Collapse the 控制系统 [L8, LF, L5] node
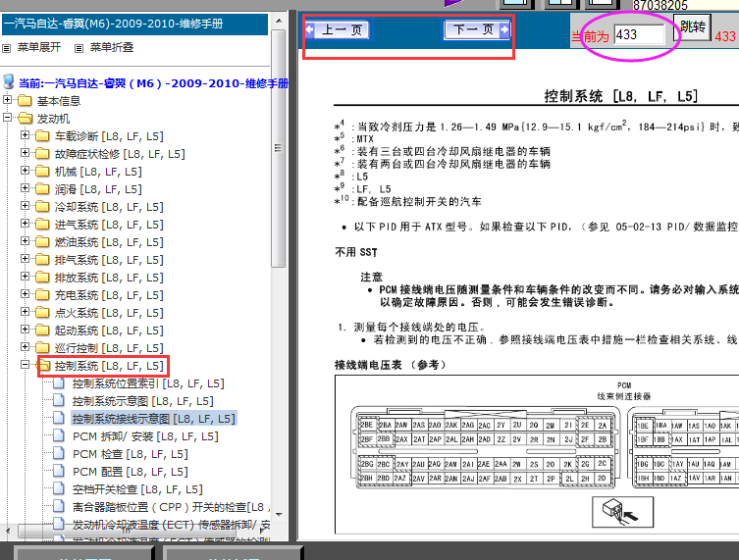Viewport: 739px width, 560px height. point(25,365)
